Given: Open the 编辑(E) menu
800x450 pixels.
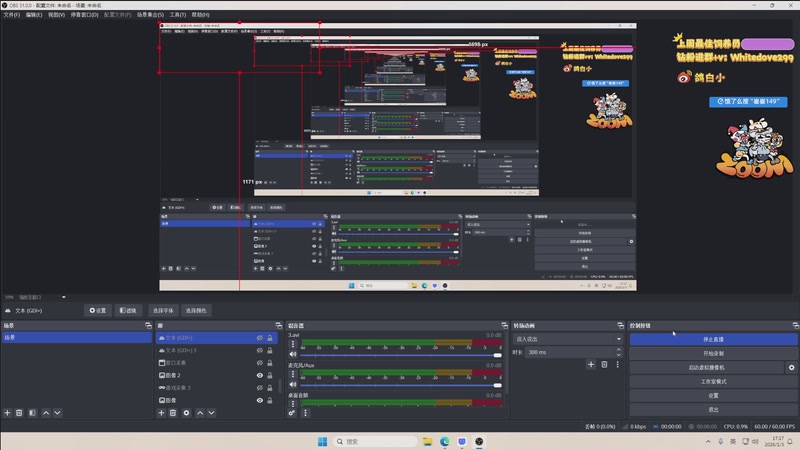Looking at the screenshot, I should [x=34, y=15].
